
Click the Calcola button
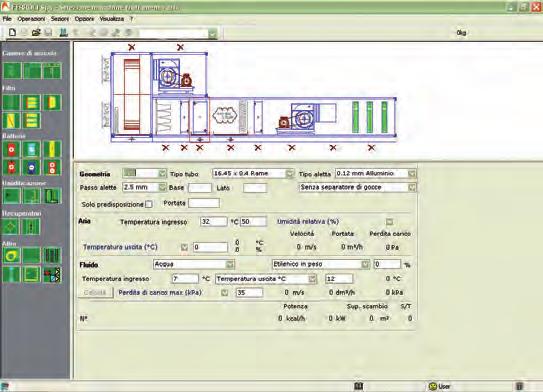pos(95,293)
